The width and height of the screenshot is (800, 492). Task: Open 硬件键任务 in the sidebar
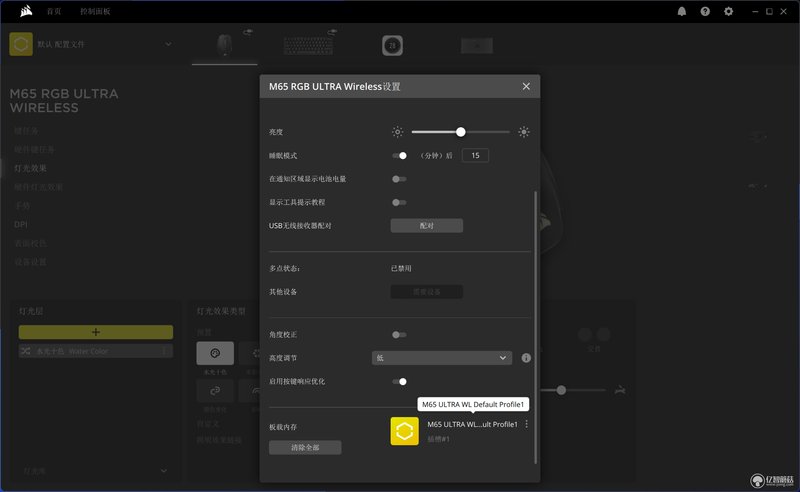point(34,150)
